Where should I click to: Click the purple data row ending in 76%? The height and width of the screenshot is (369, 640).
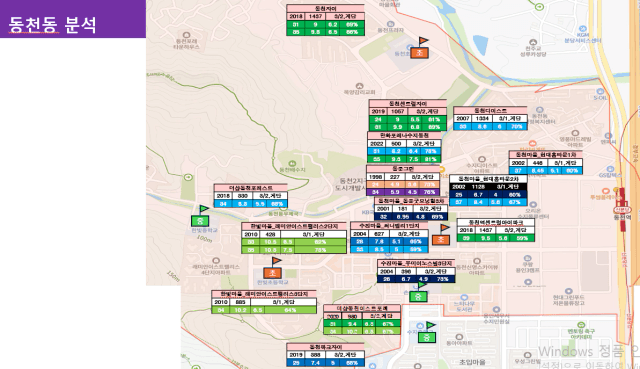click(403, 192)
